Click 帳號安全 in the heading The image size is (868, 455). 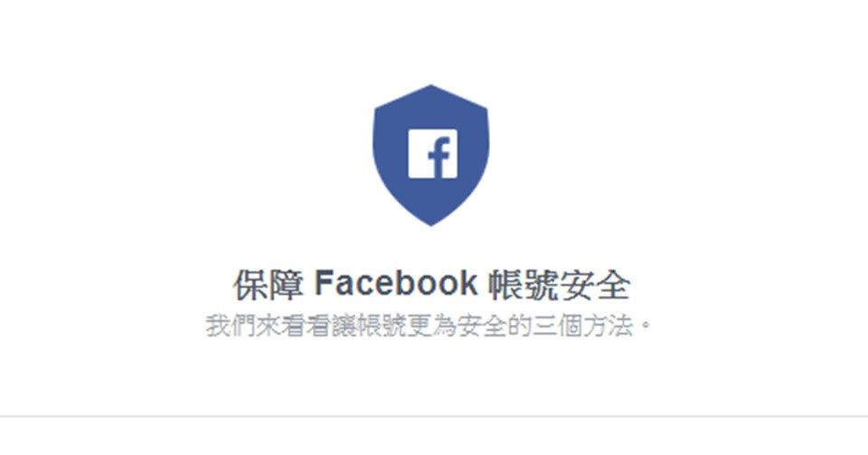pos(561,285)
